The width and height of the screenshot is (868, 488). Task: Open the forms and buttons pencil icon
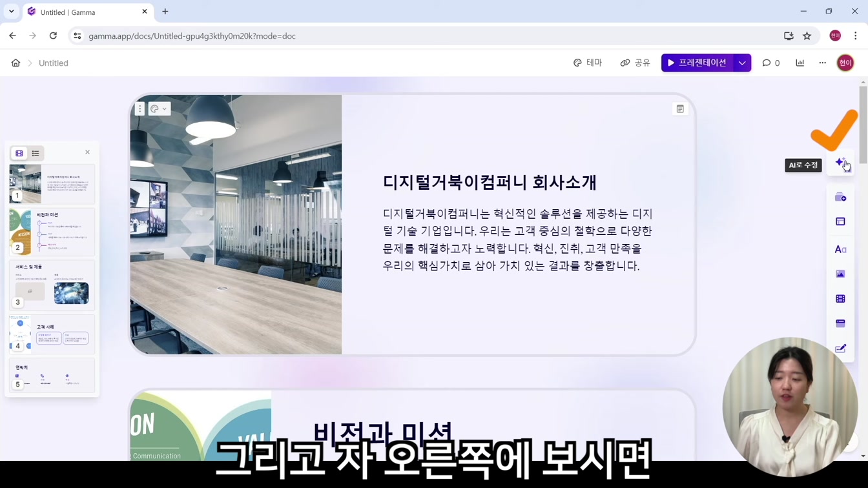(x=840, y=349)
